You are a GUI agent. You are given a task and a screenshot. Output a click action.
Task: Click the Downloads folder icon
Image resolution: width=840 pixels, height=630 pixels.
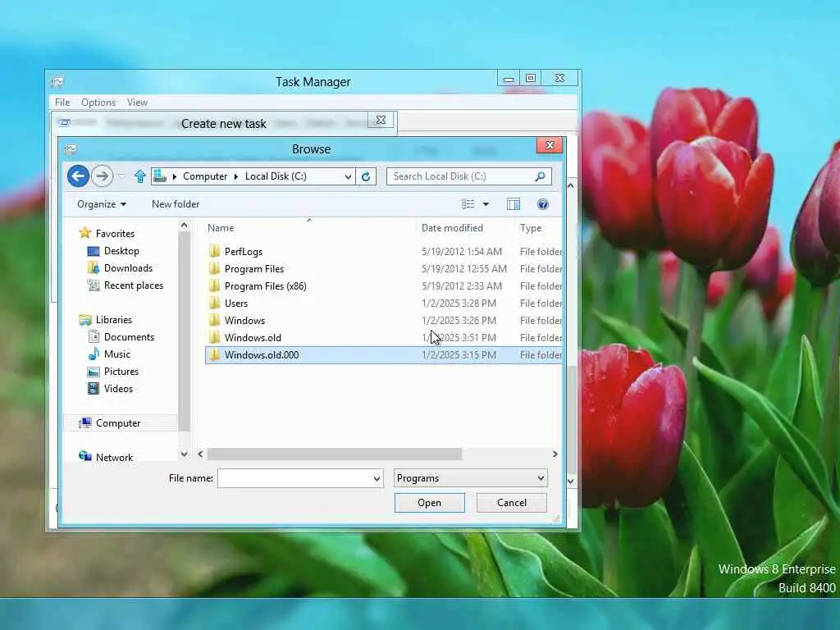tap(94, 268)
